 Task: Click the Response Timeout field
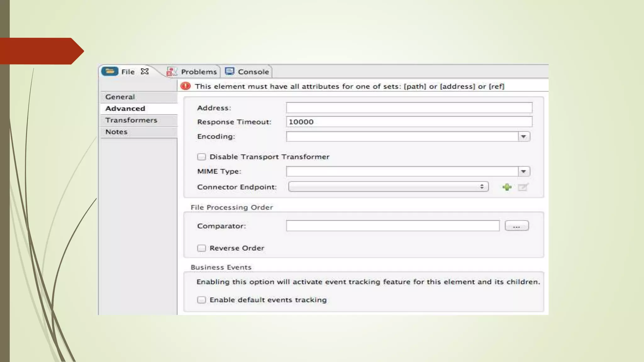(x=409, y=122)
